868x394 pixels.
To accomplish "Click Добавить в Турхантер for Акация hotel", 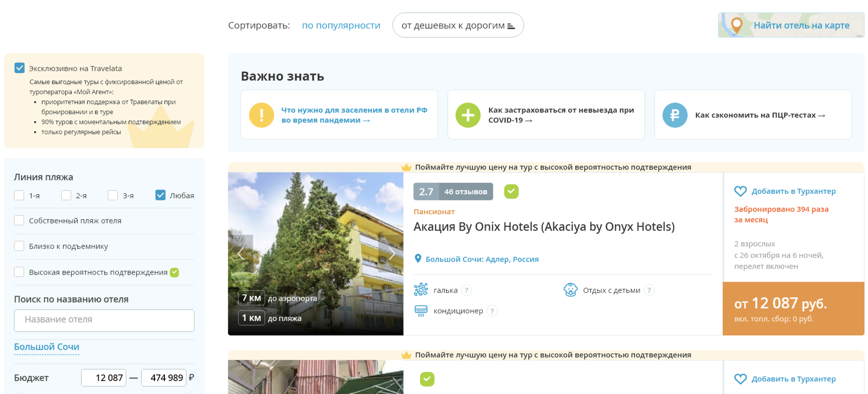I will point(793,191).
